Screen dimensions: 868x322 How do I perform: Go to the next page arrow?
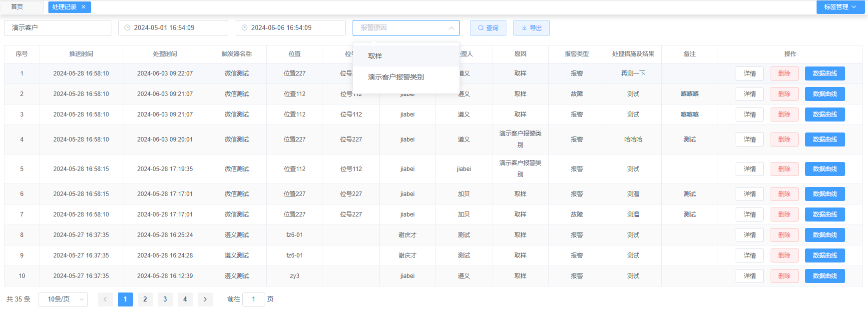click(205, 299)
